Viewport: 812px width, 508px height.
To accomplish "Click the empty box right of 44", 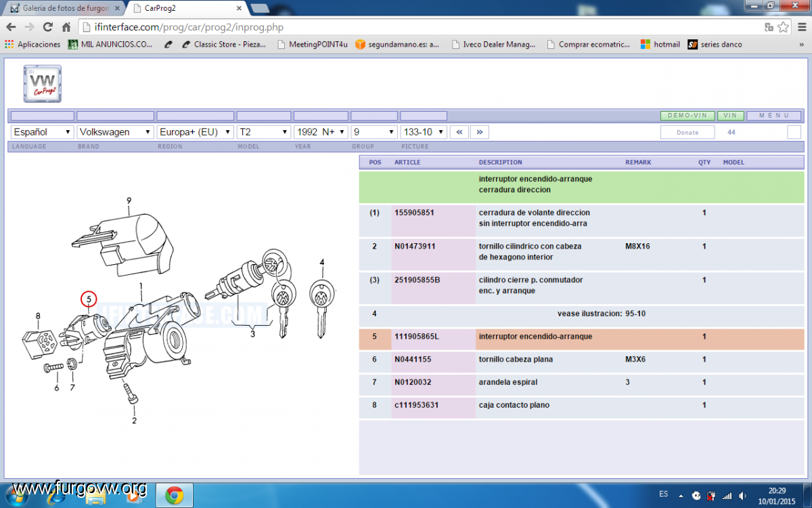I will point(794,132).
